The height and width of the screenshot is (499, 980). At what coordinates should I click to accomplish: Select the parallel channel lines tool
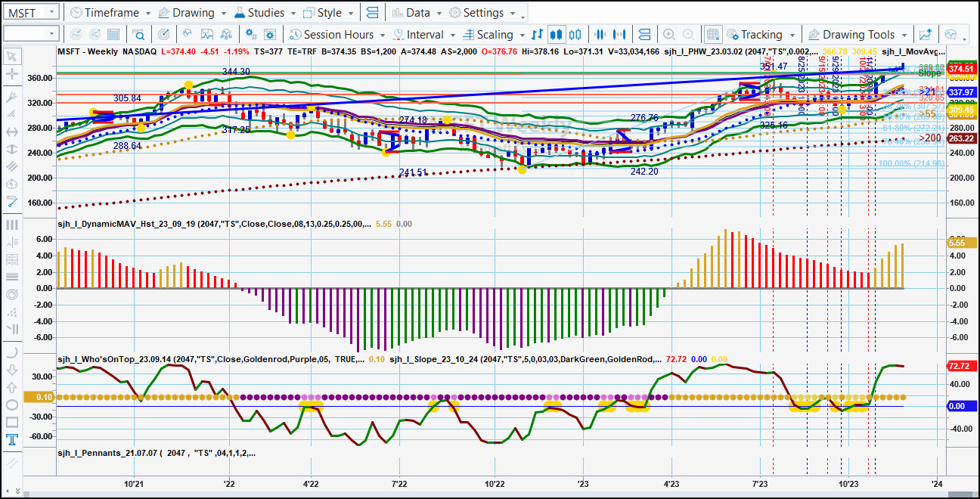tap(11, 166)
